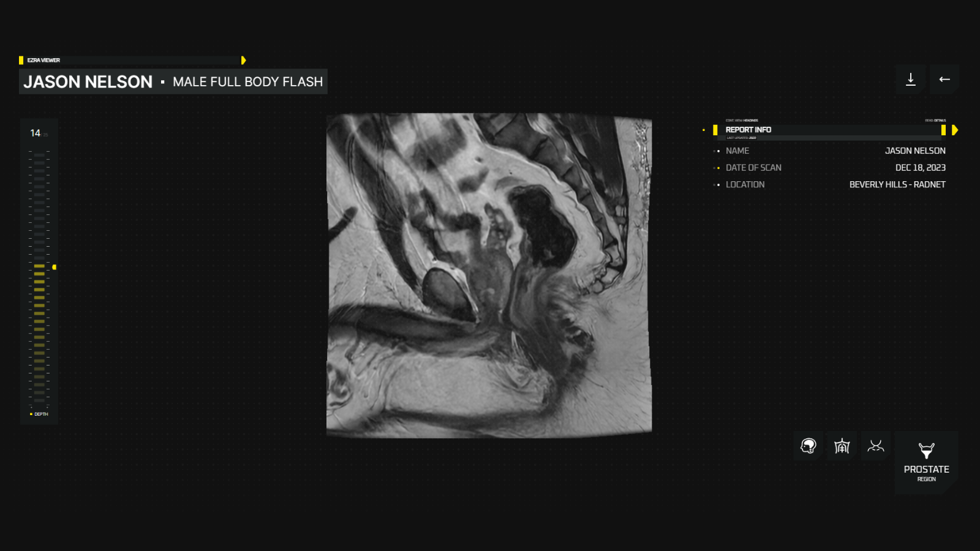Click the MRI scan image
This screenshot has height=551, width=980.
pos(489,275)
